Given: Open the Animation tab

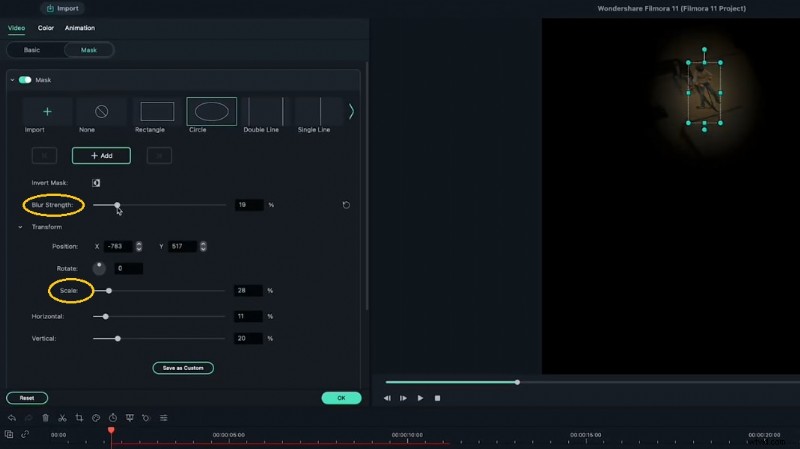Looking at the screenshot, I should [x=80, y=28].
